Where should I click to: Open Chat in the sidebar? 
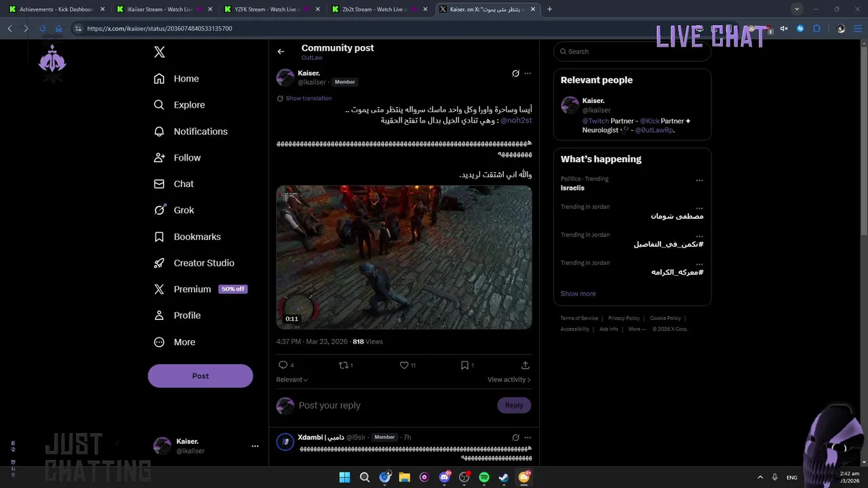[174, 184]
